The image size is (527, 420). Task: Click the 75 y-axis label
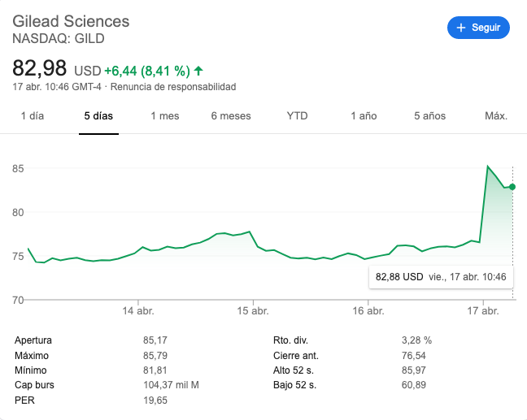pyautogui.click(x=18, y=257)
